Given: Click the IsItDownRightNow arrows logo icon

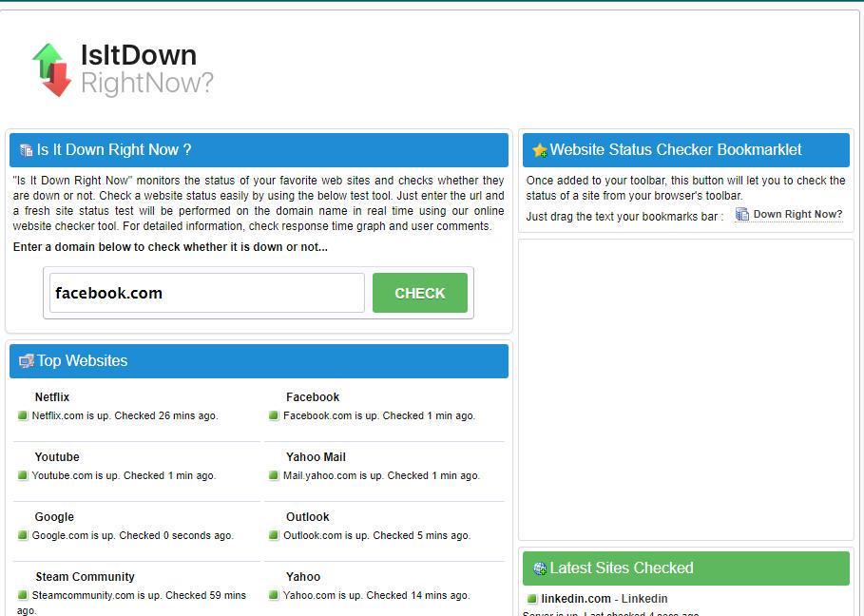Looking at the screenshot, I should (x=51, y=70).
